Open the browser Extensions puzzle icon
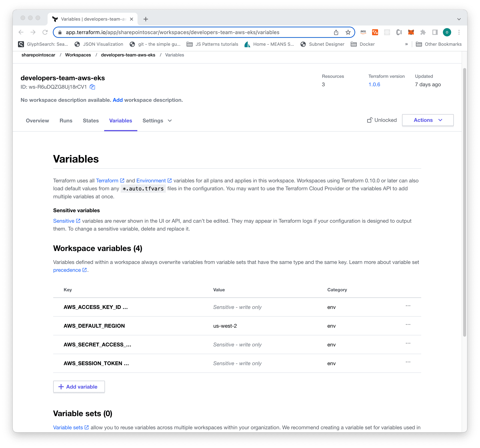Image resolution: width=480 pixels, height=448 pixels. click(x=423, y=32)
